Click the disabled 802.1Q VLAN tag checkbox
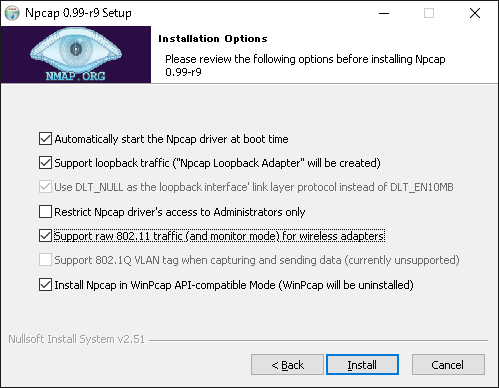 (45, 260)
